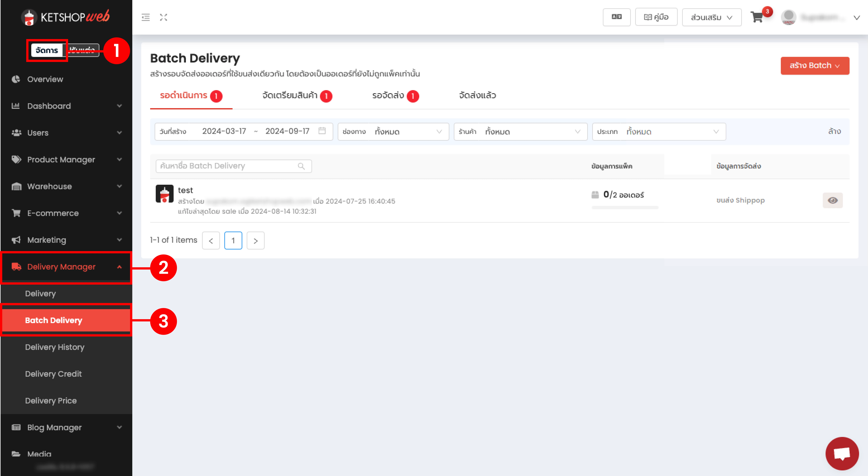
Task: Click the Product Manager tags icon
Action: (16, 159)
